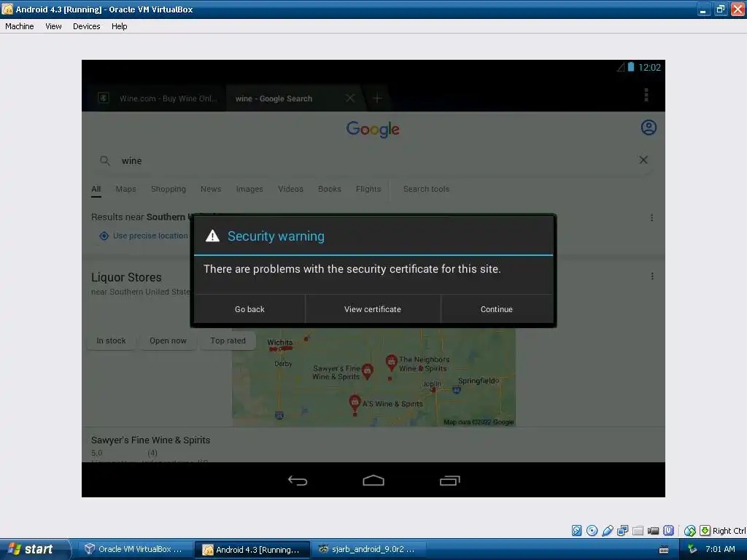The height and width of the screenshot is (560, 747).
Task: Click VirtualBox network adapters status icon
Action: point(623,531)
